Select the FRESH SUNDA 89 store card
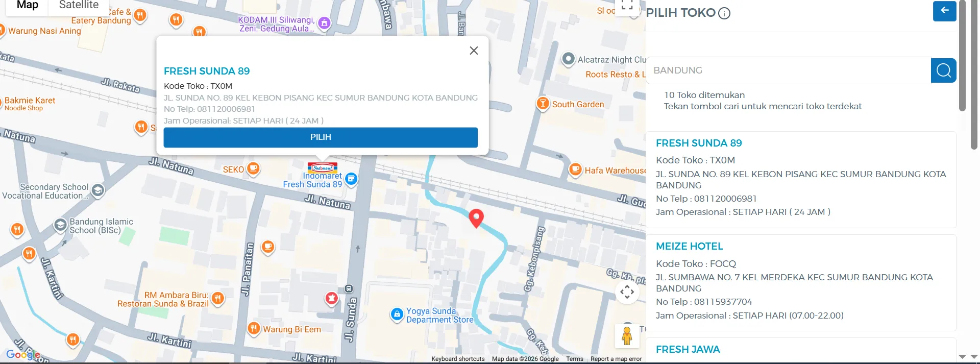Image resolution: width=980 pixels, height=364 pixels. (x=801, y=180)
